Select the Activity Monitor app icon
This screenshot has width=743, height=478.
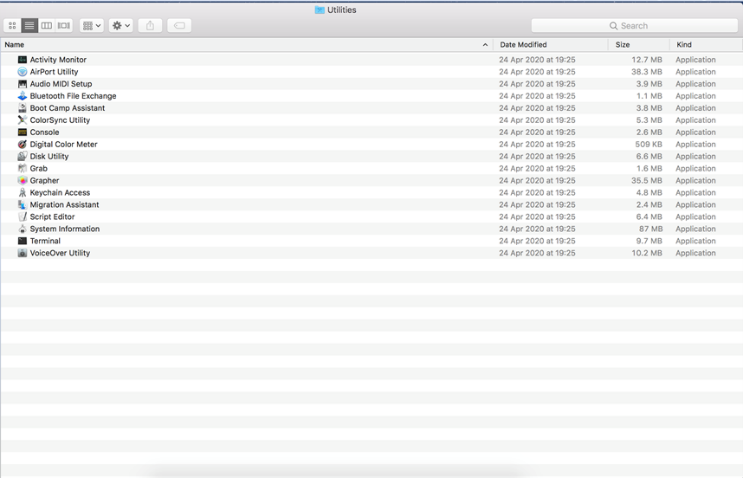point(22,59)
